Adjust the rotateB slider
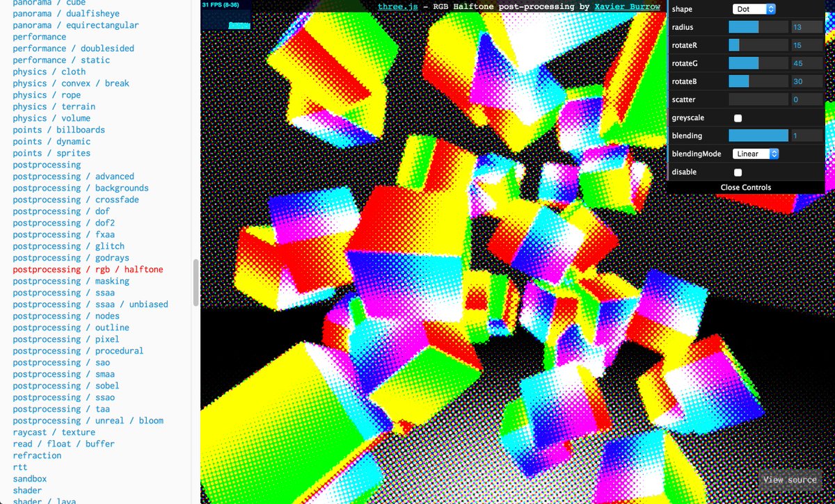Screen dimensions: 835x504 [x=758, y=81]
